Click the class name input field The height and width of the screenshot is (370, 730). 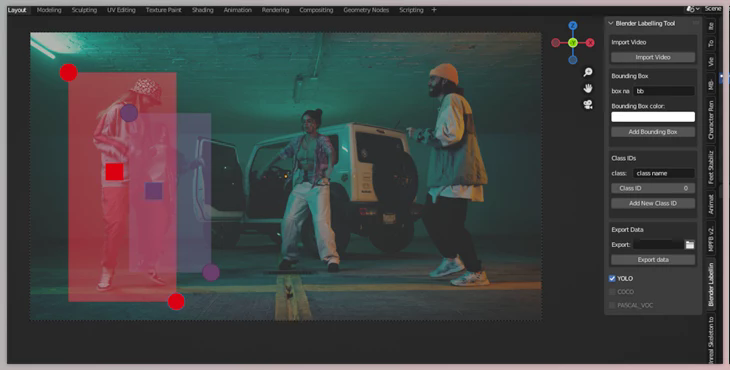pyautogui.click(x=663, y=173)
